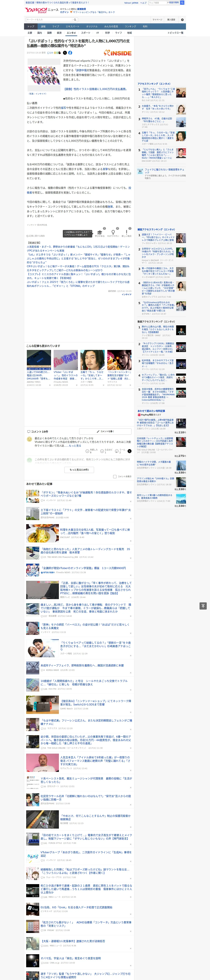210x980 pixels.
Task: Click the コメントを書く button
Action: [x=105, y=431]
